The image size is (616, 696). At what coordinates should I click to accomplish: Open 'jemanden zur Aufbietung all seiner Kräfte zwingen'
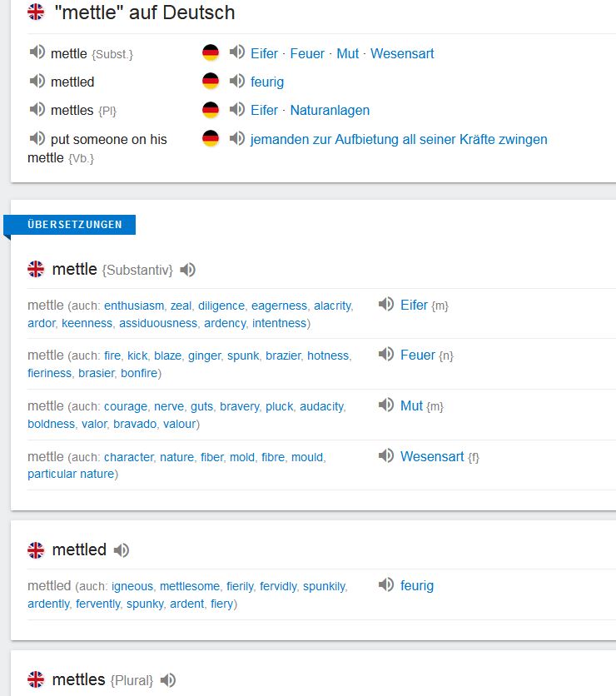tap(399, 139)
